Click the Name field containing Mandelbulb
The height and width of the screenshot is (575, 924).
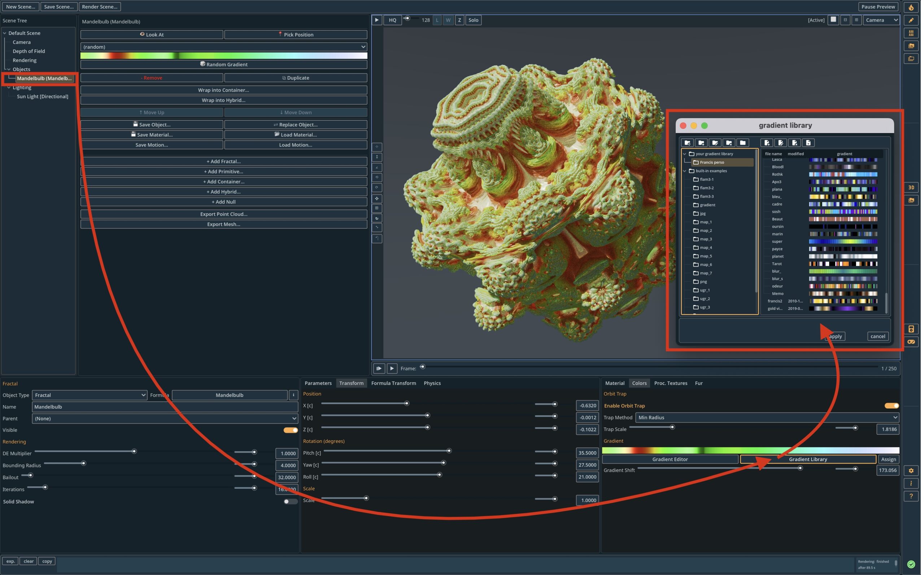point(165,408)
